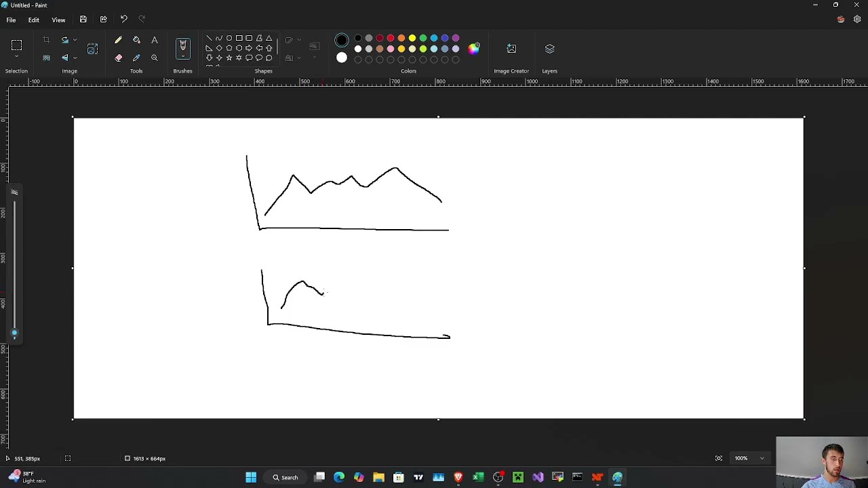Select the Eraser tool
868x488 pixels.
[x=119, y=58]
